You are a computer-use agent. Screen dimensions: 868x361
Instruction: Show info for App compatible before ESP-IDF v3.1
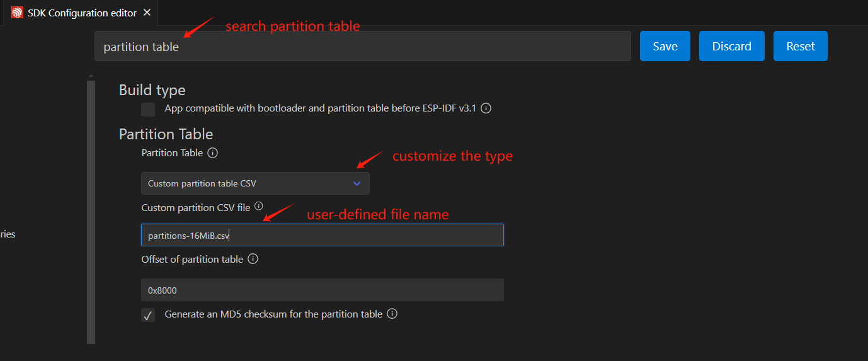click(x=486, y=108)
